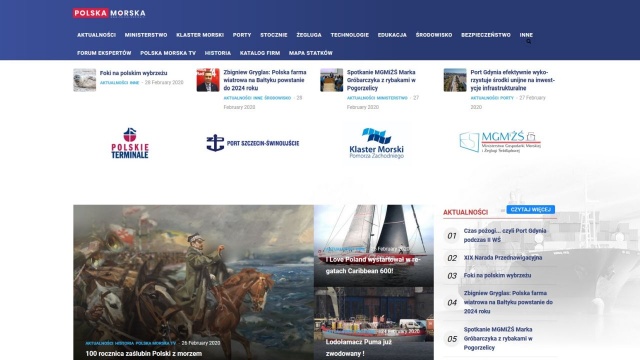Open the Historia menu item

point(218,53)
